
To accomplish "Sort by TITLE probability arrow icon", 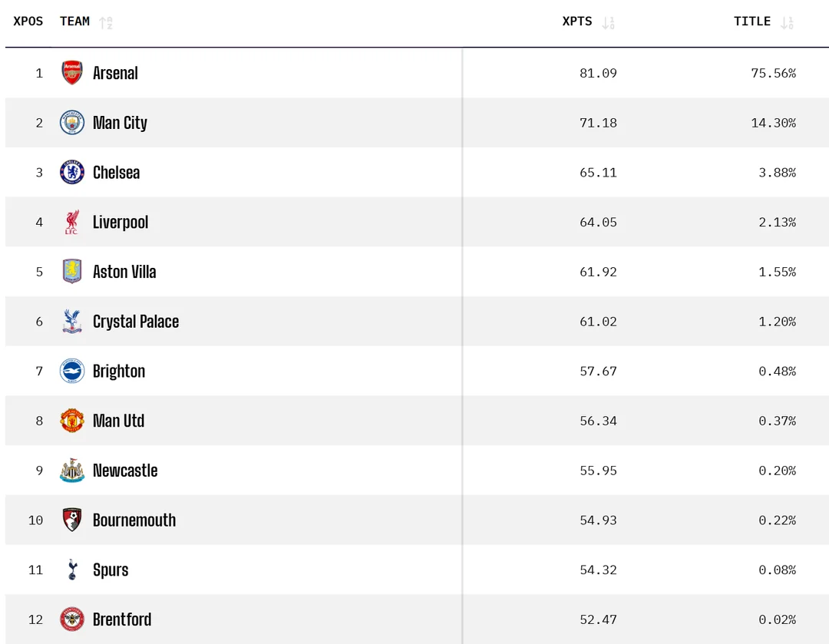I will click(x=787, y=22).
